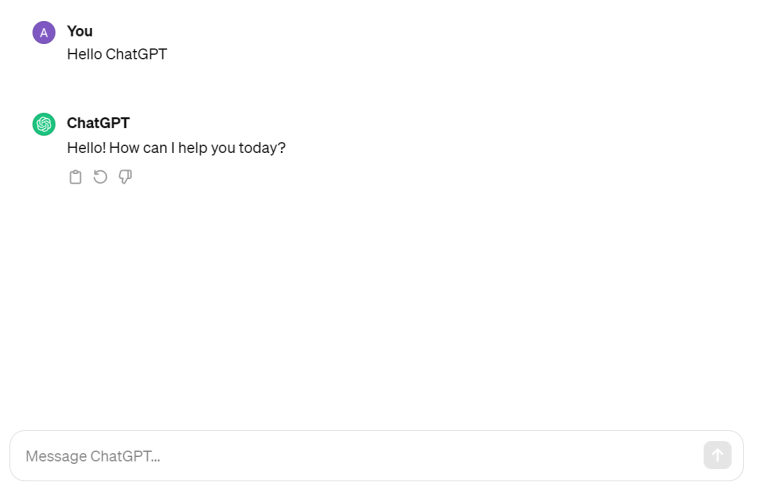Click the word "today?" in the reply

click(262, 148)
